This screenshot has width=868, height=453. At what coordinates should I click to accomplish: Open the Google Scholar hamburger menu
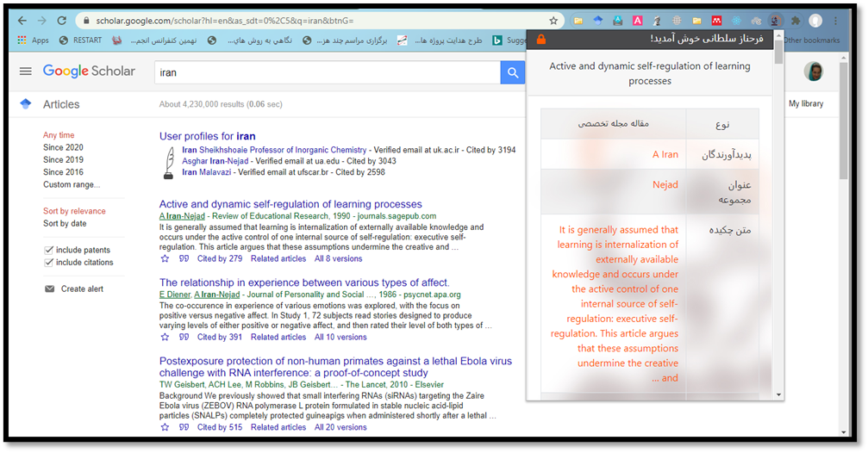(26, 71)
